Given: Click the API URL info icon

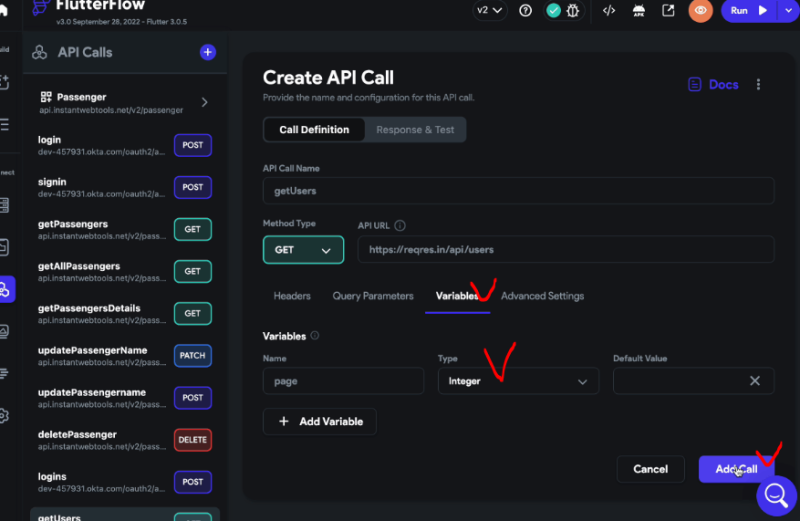Looking at the screenshot, I should [400, 226].
